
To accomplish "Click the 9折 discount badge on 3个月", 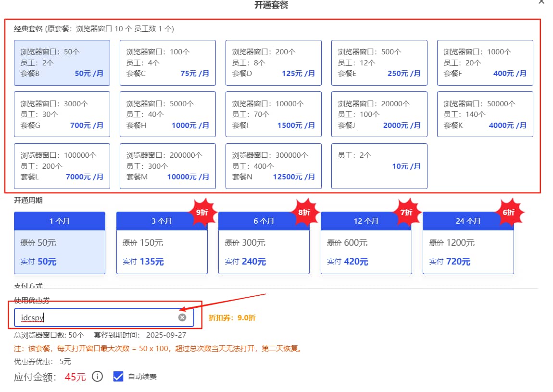I will point(203,212).
